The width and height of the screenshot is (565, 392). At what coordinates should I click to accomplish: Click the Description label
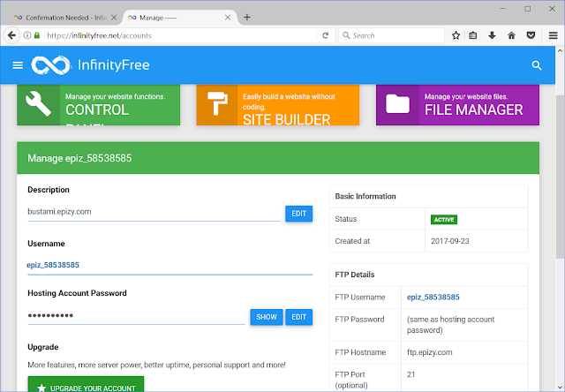tap(49, 190)
